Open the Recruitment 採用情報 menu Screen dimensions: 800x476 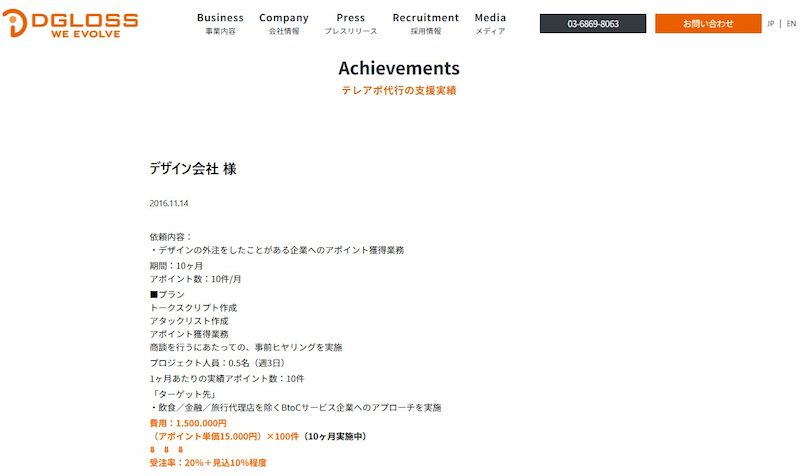[426, 23]
